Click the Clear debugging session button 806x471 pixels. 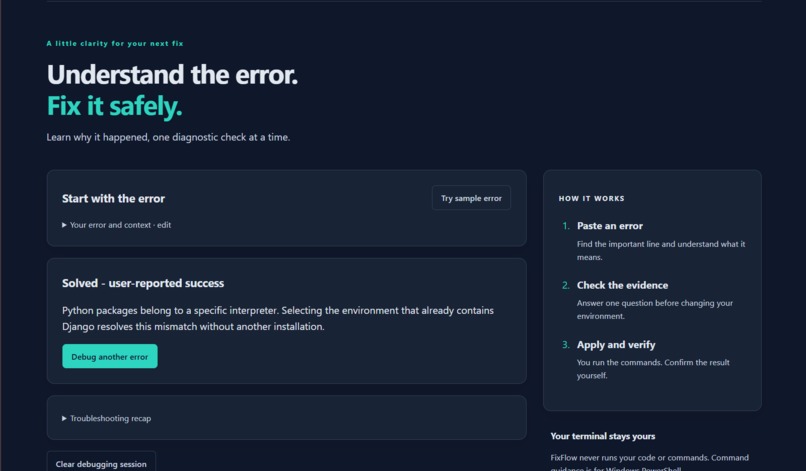[x=101, y=464]
